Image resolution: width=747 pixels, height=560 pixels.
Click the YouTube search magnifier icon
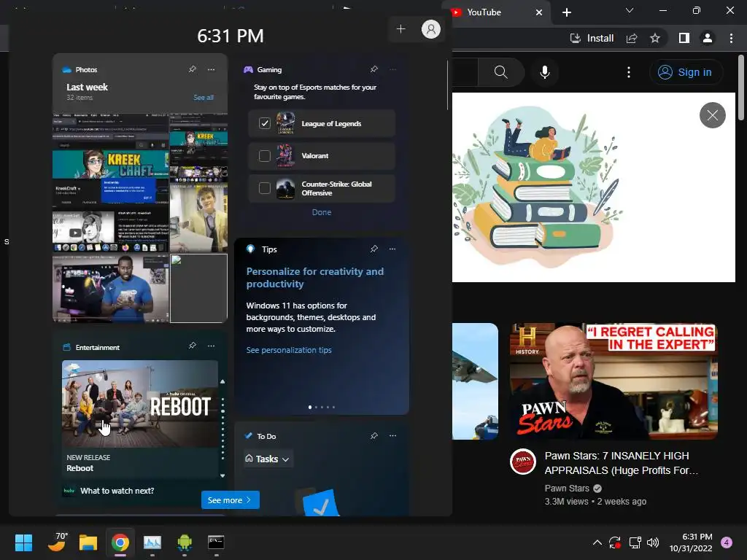(500, 72)
